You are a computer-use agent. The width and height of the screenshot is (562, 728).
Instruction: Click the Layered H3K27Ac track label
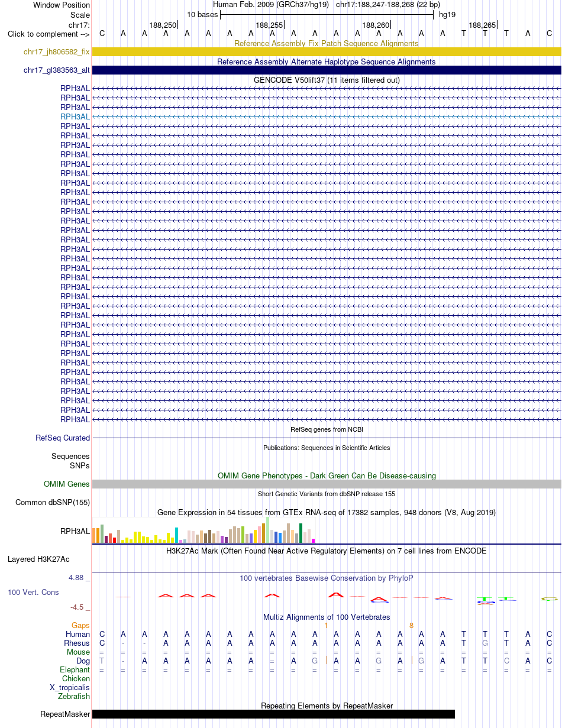click(x=38, y=559)
